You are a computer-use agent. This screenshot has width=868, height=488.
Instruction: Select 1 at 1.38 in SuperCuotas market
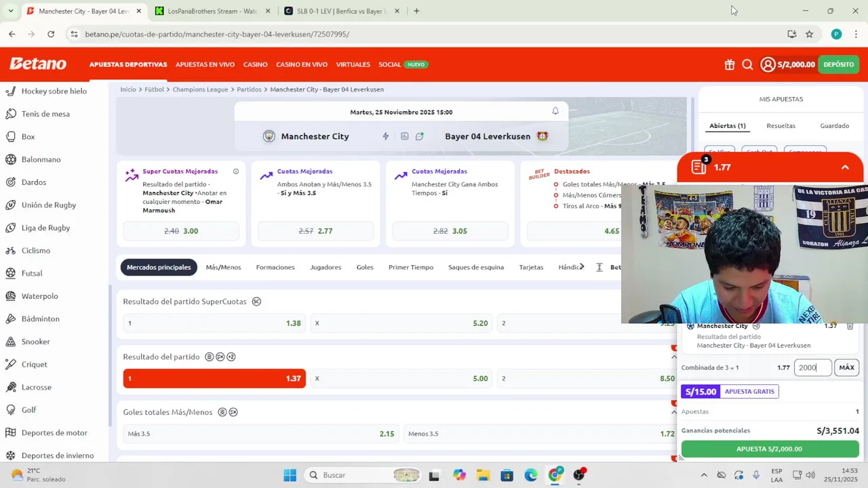[214, 323]
